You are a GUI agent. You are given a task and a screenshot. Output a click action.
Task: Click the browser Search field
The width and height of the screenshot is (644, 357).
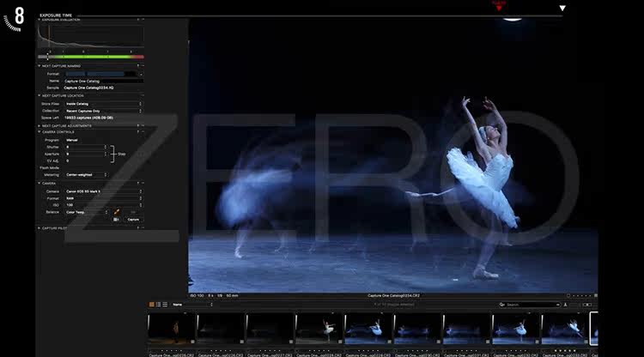[530, 305]
